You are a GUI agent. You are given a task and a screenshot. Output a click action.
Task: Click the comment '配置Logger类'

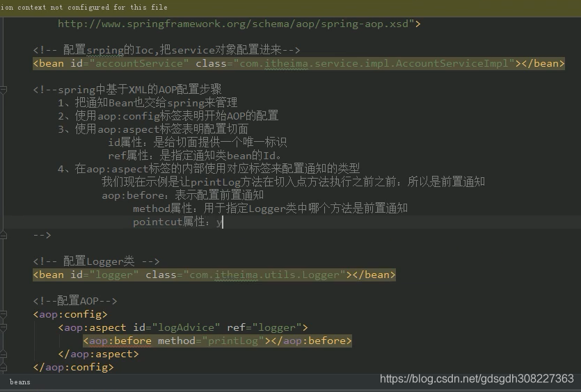click(96, 261)
